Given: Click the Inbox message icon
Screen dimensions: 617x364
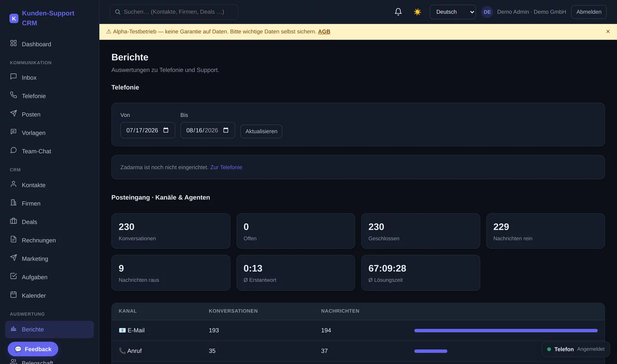Looking at the screenshot, I should 14,77.
